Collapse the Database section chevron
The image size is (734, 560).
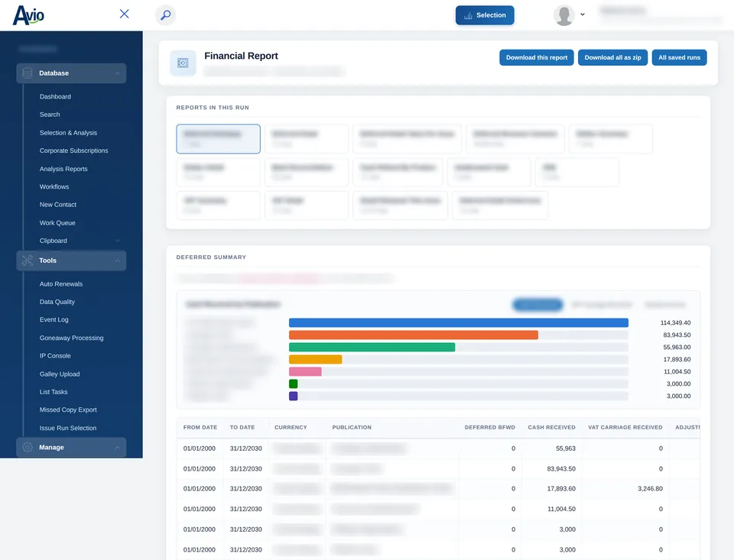tap(118, 73)
